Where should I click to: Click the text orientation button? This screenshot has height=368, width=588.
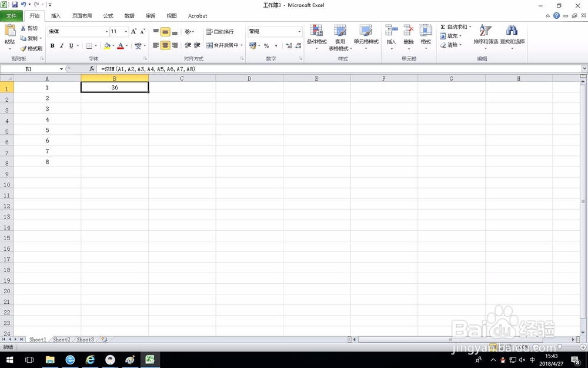tap(189, 32)
